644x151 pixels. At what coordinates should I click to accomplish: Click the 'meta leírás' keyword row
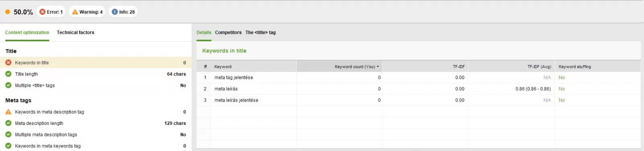pos(419,89)
